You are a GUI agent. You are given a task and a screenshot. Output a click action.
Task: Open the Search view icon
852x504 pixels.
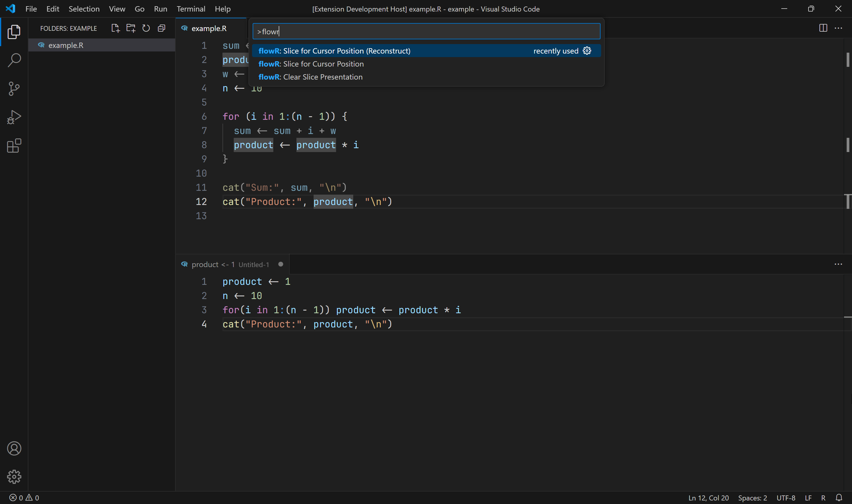click(14, 60)
